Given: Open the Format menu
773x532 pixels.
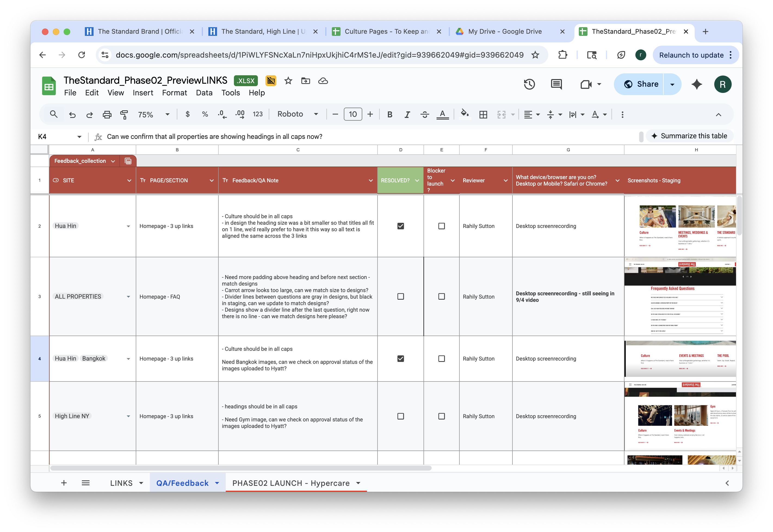Looking at the screenshot, I should 174,93.
